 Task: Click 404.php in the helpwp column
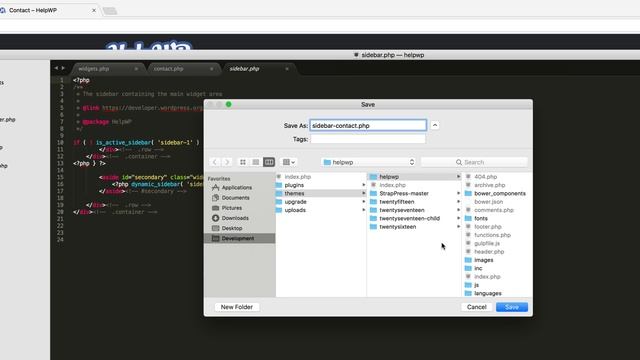(485, 177)
